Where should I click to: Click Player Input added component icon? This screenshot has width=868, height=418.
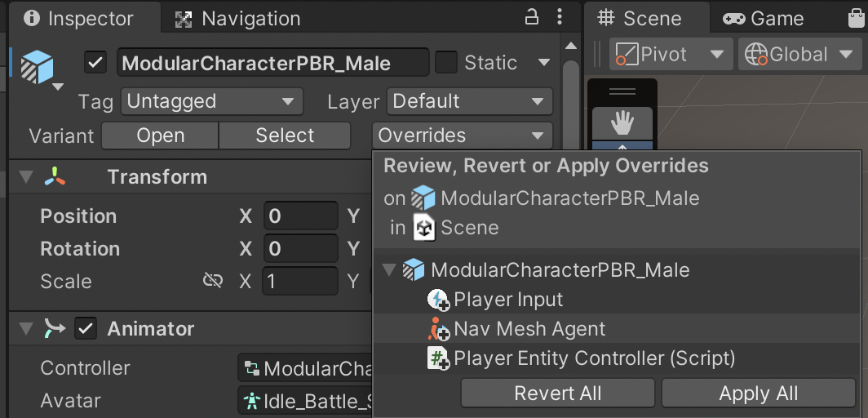(x=438, y=300)
